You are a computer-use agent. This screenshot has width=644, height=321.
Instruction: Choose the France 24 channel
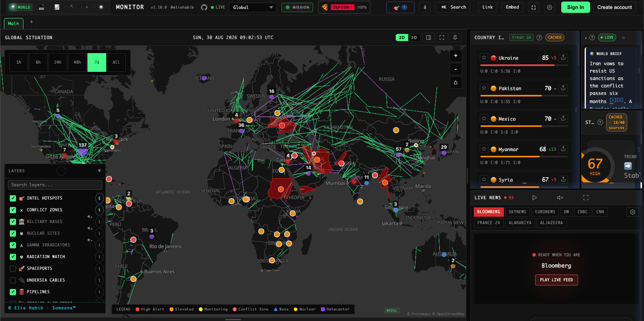click(x=489, y=223)
